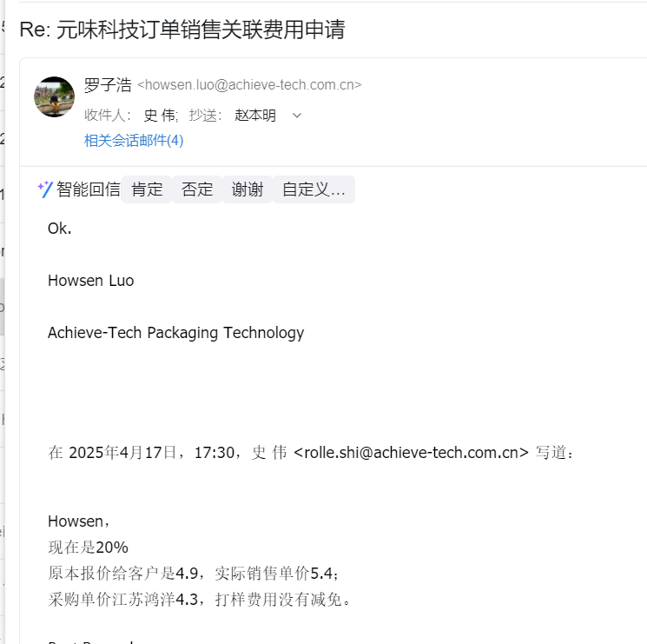Viewport: 647px width, 644px height.
Task: Click the 收件人 label in the header
Action: [x=108, y=116]
